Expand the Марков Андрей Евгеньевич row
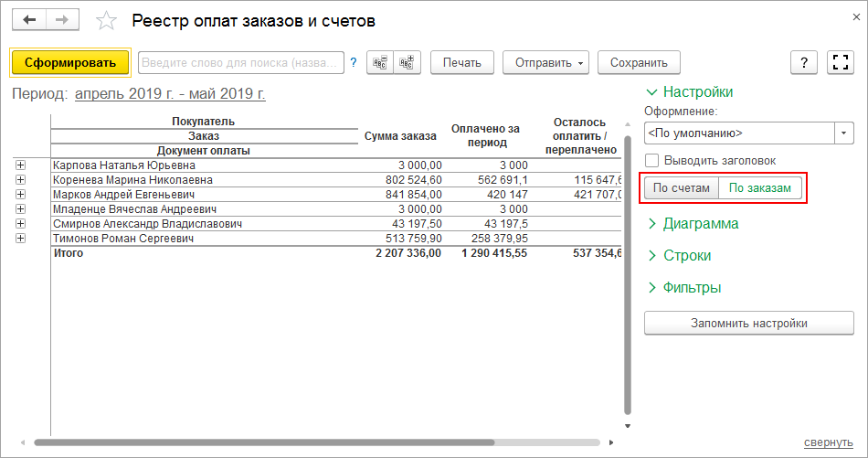The width and height of the screenshot is (868, 458). [20, 195]
